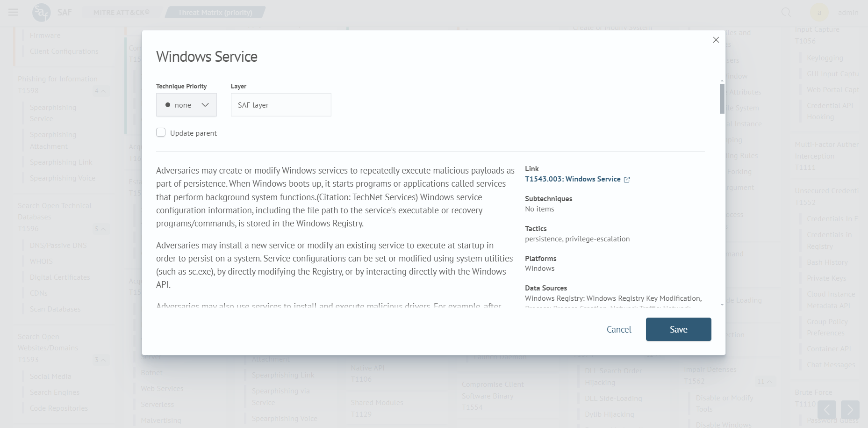The image size is (868, 428).
Task: Collapse the Search Open Technical Databases T1596 list
Action: click(103, 229)
